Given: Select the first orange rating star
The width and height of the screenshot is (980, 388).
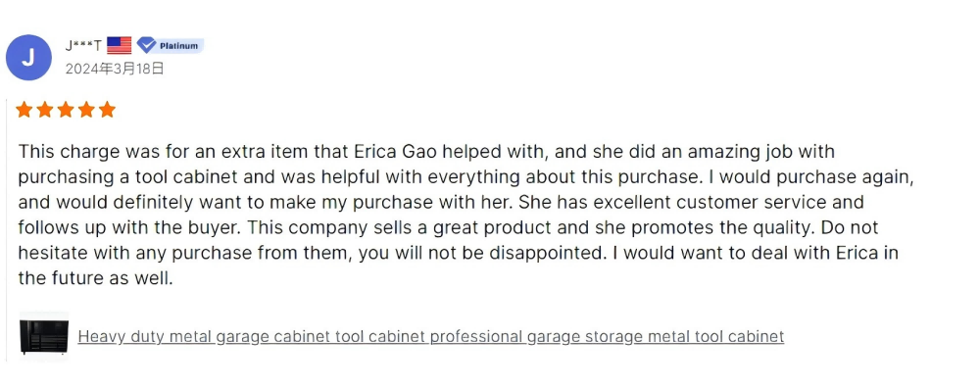Looking at the screenshot, I should pyautogui.click(x=24, y=110).
